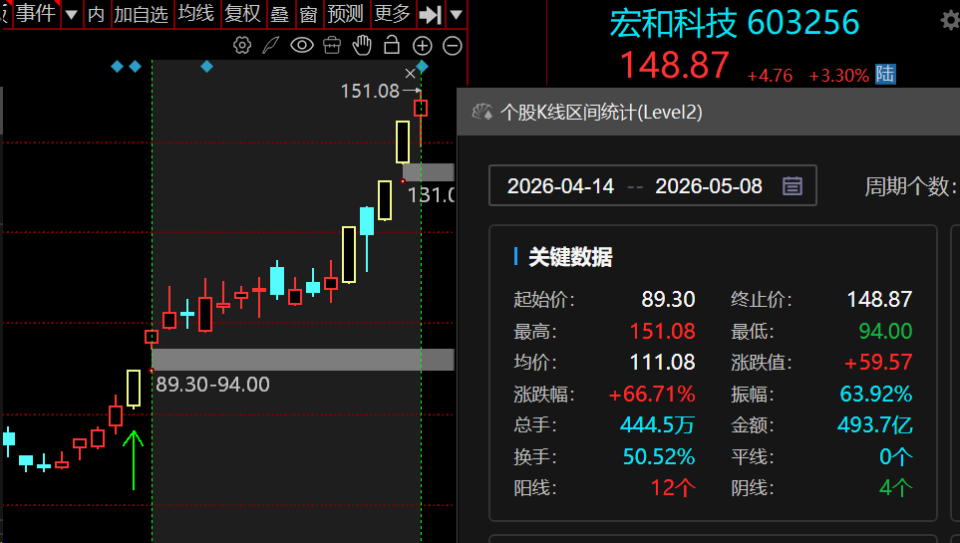Click 加自选 to add to watchlist
960x543 pixels.
pyautogui.click(x=141, y=14)
